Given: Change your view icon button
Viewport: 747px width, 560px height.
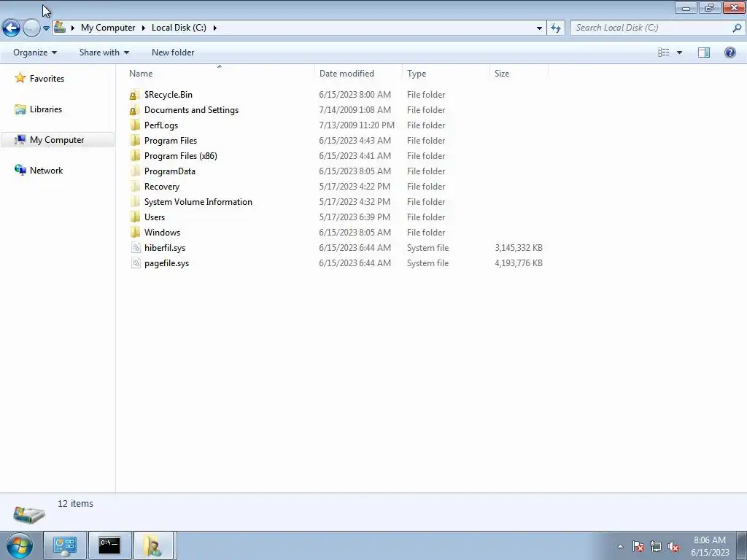Looking at the screenshot, I should pos(664,52).
